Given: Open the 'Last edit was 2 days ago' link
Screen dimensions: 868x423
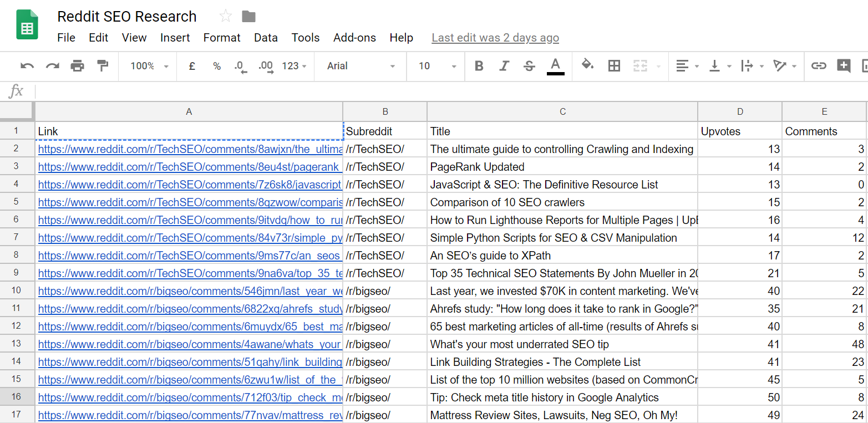Looking at the screenshot, I should 495,38.
